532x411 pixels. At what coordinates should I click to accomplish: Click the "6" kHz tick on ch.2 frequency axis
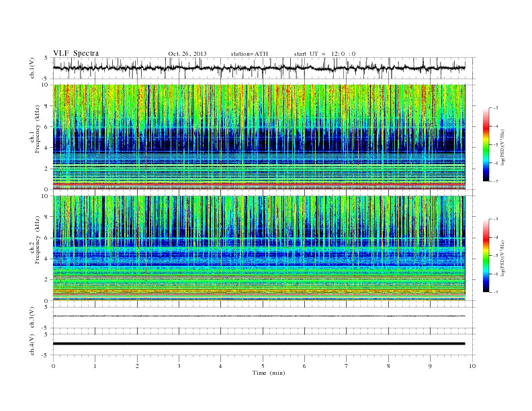[46, 238]
